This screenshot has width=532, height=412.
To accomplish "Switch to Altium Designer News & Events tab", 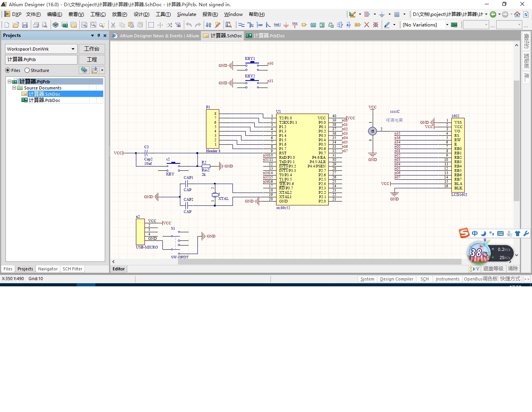I will pyautogui.click(x=156, y=36).
